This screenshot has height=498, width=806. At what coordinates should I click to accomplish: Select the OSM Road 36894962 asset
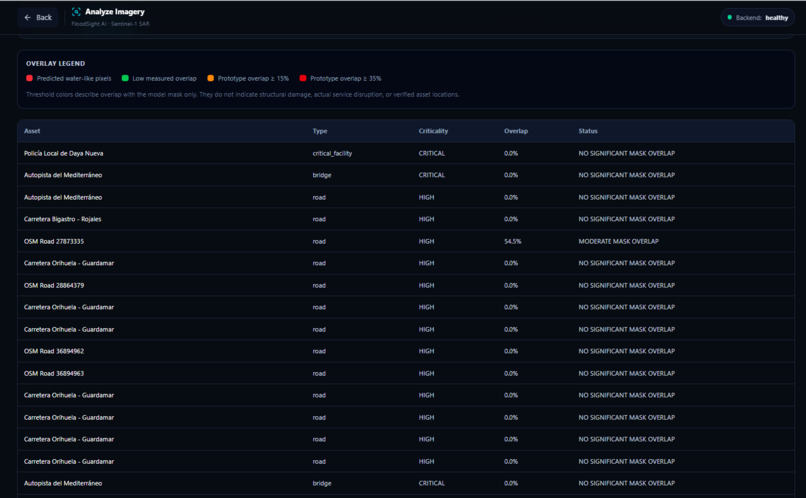(x=53, y=351)
